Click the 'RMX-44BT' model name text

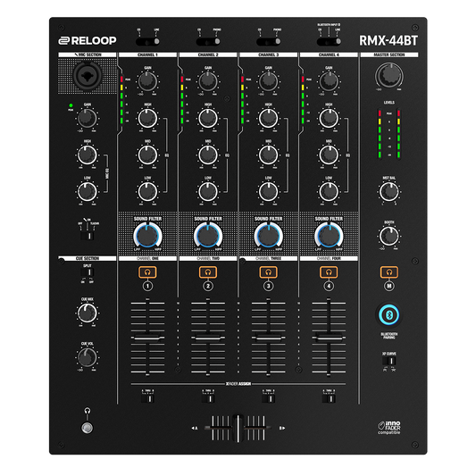tap(388, 41)
